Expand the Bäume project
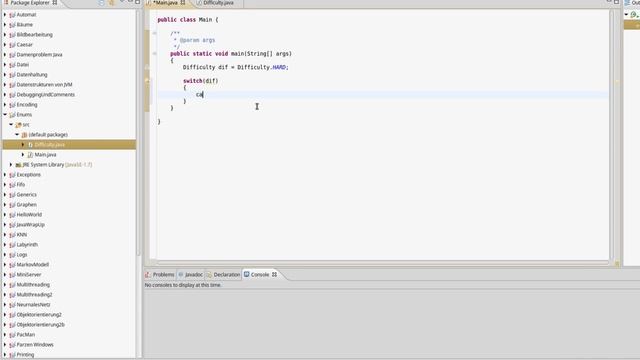Image resolution: width=640 pixels, height=360 pixels. pyautogui.click(x=5, y=24)
